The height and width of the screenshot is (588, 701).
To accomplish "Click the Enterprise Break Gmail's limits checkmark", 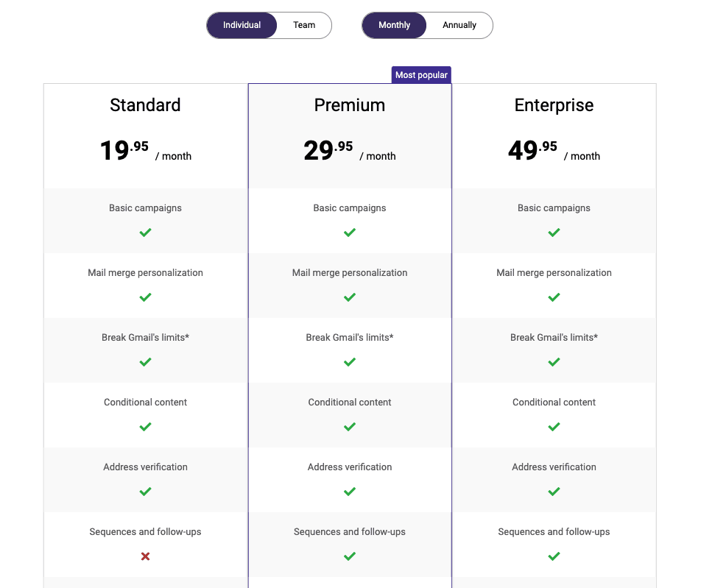I will click(x=554, y=362).
